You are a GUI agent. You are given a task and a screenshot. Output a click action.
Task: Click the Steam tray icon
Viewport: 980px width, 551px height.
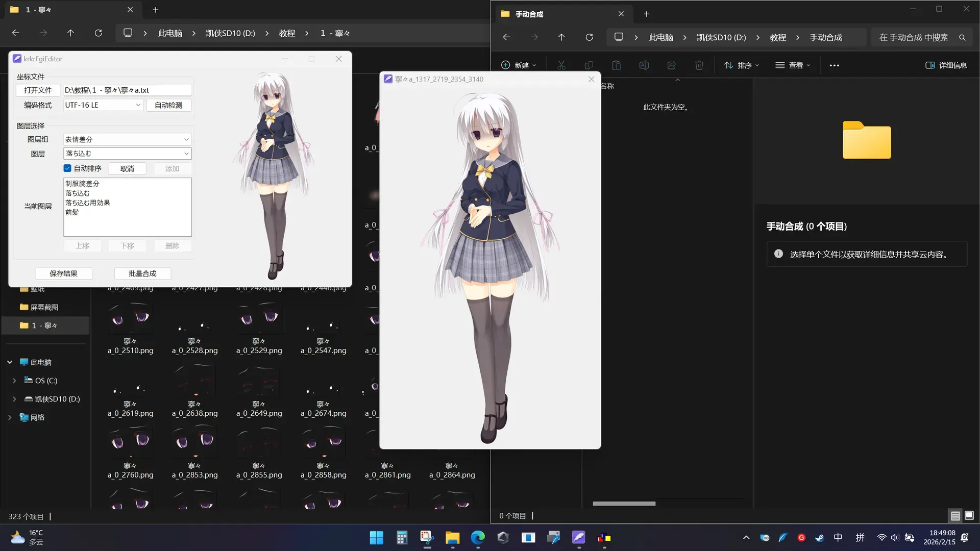(x=819, y=538)
